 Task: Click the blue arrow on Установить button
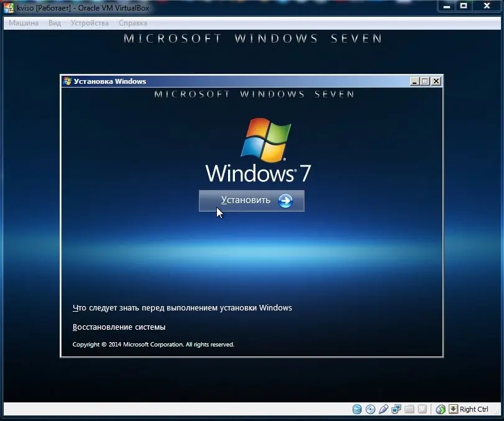(285, 201)
